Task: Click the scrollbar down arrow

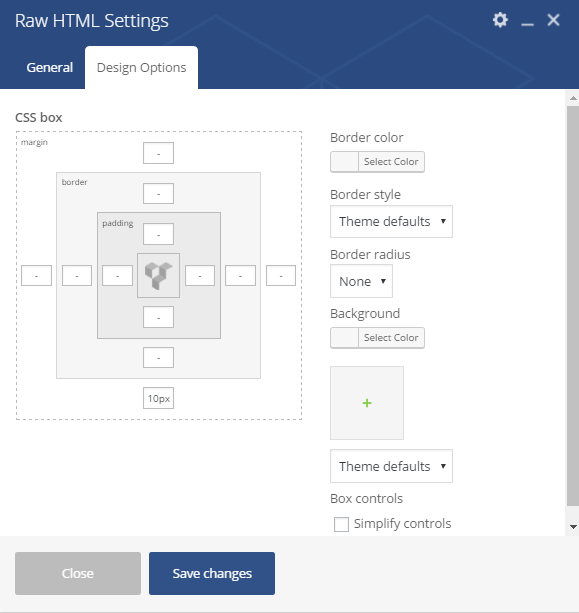Action: pos(573,527)
